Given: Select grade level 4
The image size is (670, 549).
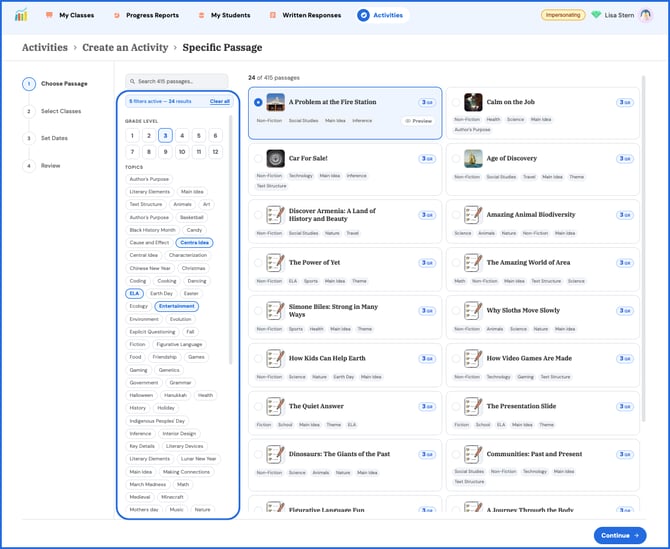Looking at the screenshot, I should pyautogui.click(x=182, y=135).
